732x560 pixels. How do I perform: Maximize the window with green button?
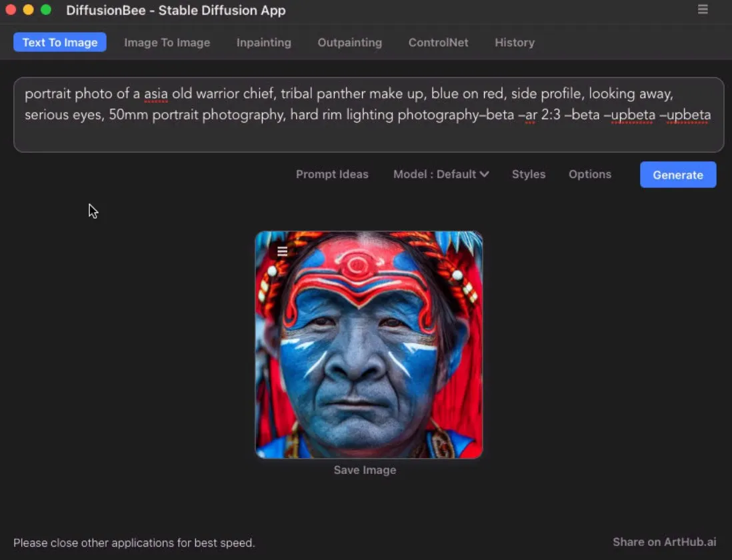(45, 10)
